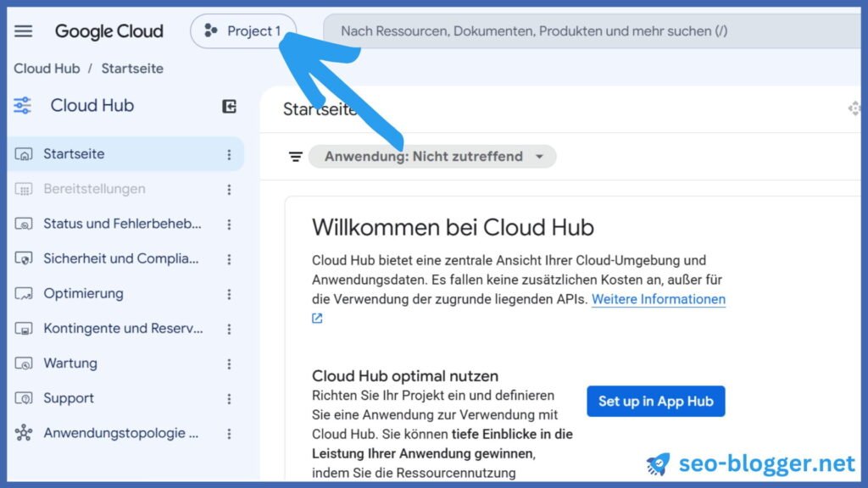
Task: Click the Bereitstellungen grid icon
Action: click(x=23, y=189)
